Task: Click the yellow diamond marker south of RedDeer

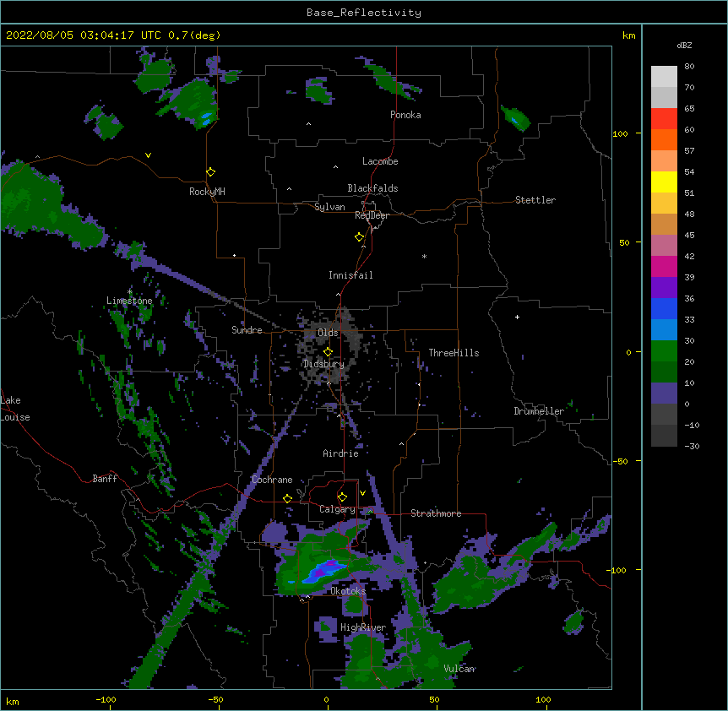Action: [360, 237]
